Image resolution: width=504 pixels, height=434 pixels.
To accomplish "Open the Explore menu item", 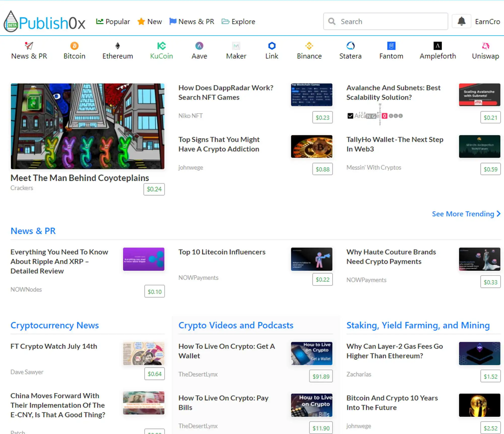I will coord(238,21).
